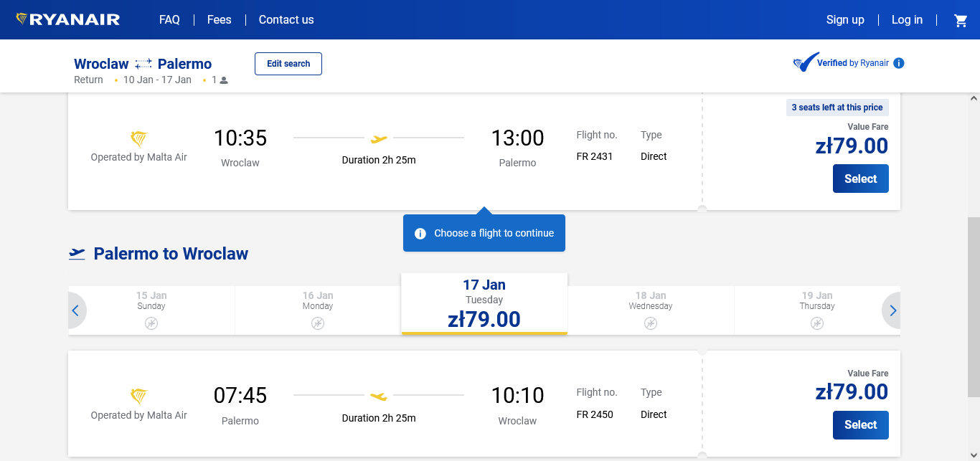Click the scrollbar up arrow
Image resolution: width=980 pixels, height=461 pixels.
[974, 98]
